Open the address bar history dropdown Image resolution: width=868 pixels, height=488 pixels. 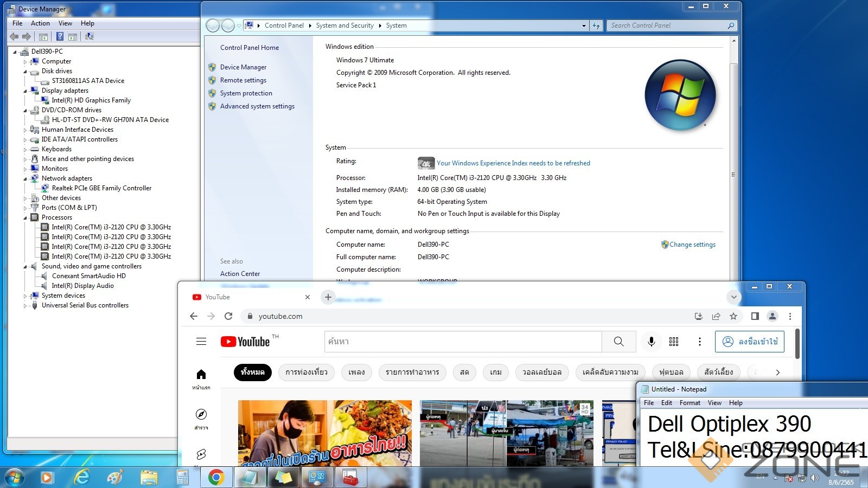[x=584, y=25]
